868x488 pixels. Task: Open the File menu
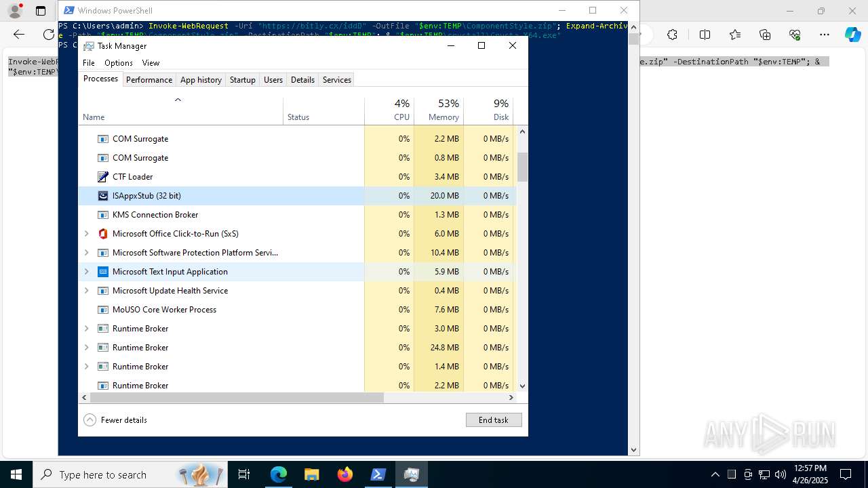click(89, 63)
